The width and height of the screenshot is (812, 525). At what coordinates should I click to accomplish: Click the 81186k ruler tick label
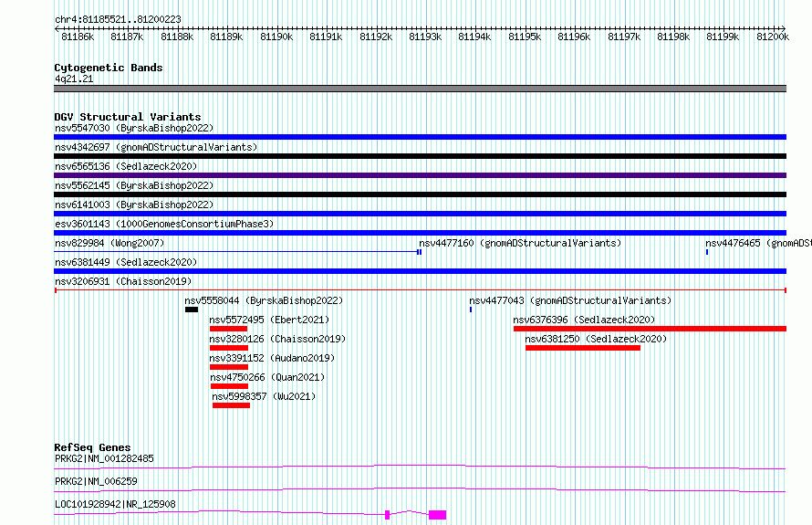(x=78, y=37)
